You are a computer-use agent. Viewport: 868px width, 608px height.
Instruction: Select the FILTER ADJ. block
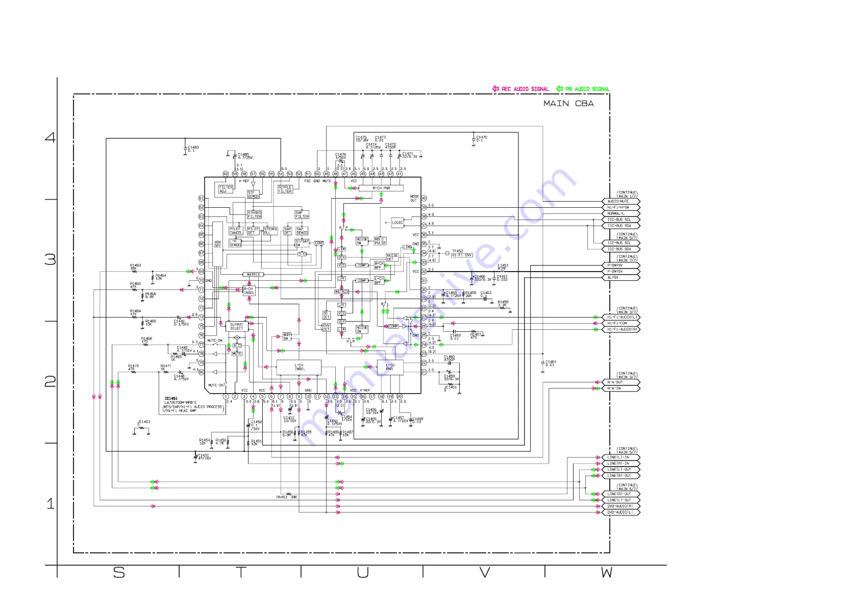(226, 189)
